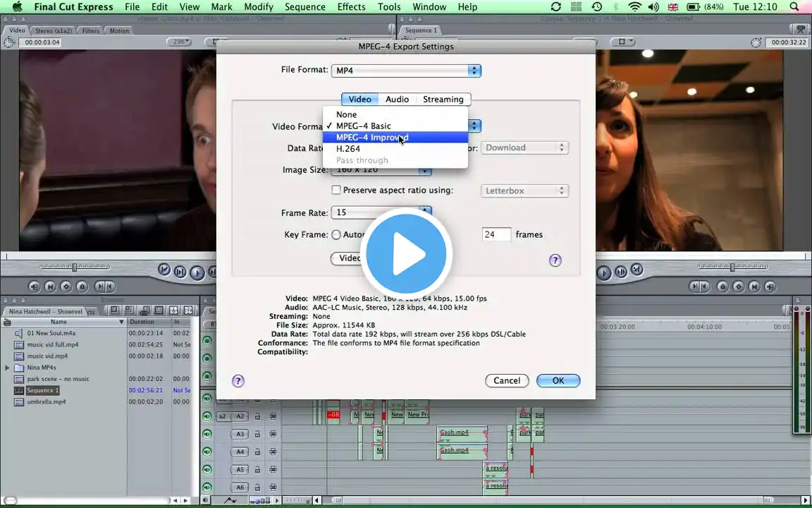Lock audio track A5 in timeline
Image resolution: width=812 pixels, height=508 pixels.
[257, 470]
